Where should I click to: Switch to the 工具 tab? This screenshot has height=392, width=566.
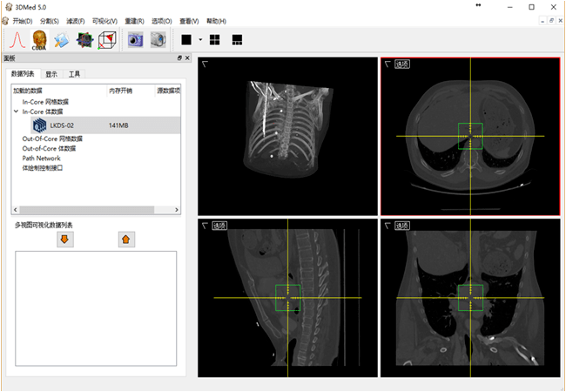(x=75, y=74)
